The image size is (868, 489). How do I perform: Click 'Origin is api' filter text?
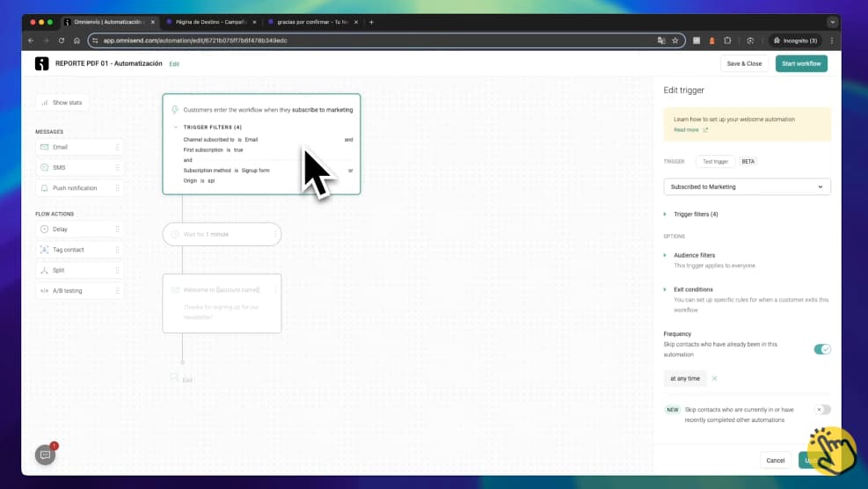tap(199, 180)
